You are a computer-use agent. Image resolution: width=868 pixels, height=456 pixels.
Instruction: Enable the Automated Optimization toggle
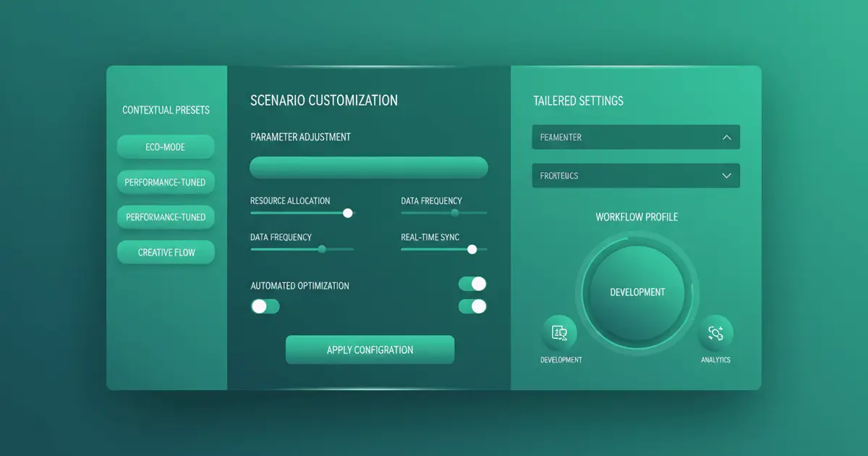265,306
